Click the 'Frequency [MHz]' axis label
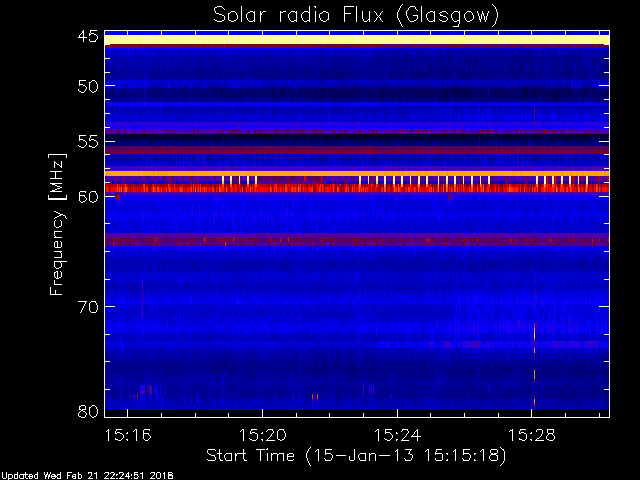The image size is (640, 480). click(x=57, y=224)
